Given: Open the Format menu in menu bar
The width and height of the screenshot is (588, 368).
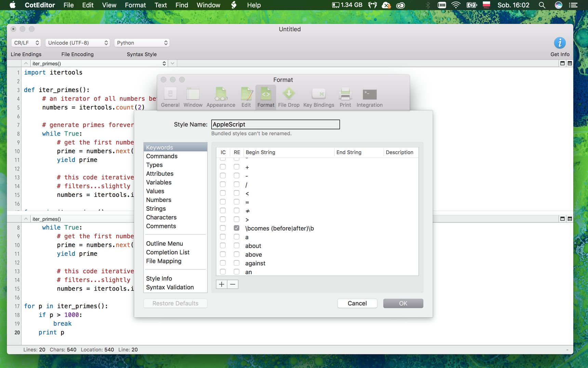Looking at the screenshot, I should click(135, 5).
